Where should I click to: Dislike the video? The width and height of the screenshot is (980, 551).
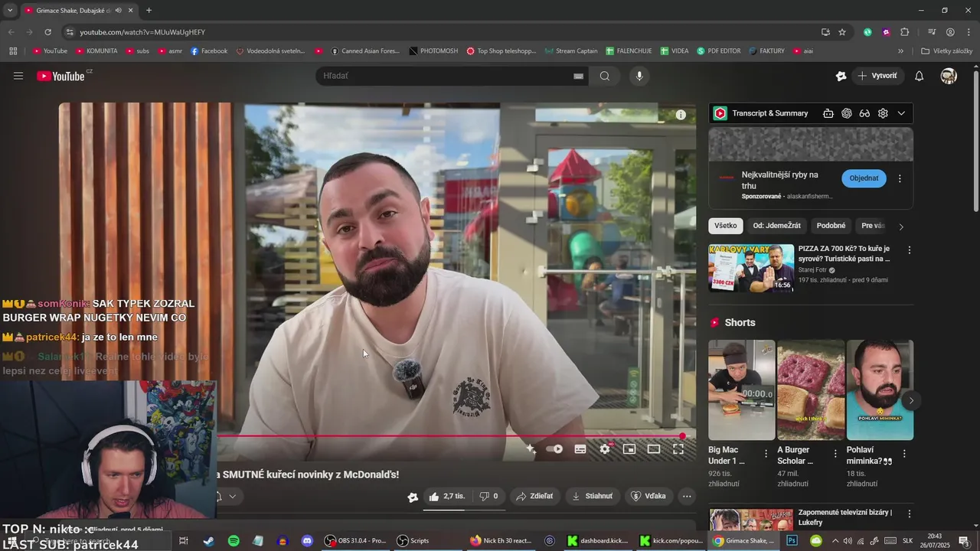click(x=488, y=496)
